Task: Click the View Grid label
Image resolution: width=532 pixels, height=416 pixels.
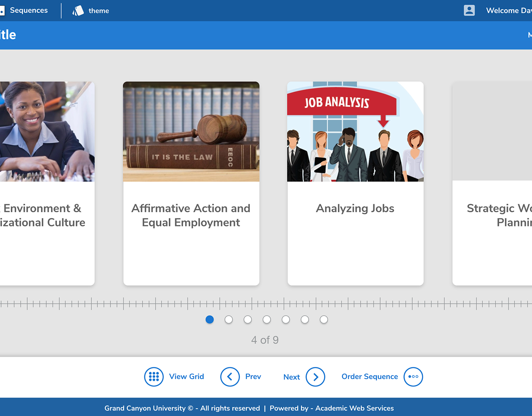Action: [x=186, y=376]
